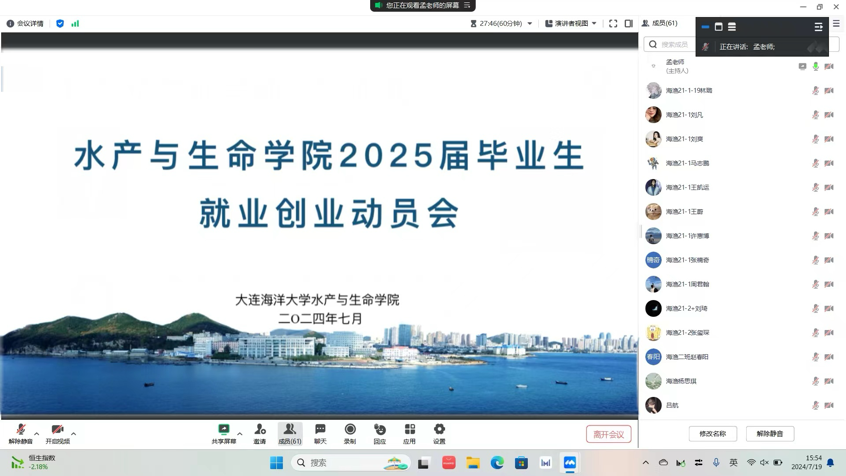This screenshot has width=846, height=476.
Task: Click the 离开会议 leave meeting button
Action: coord(608,434)
